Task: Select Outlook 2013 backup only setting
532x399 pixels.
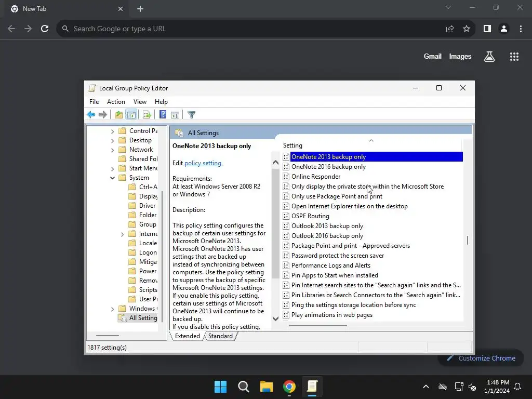Action: pyautogui.click(x=327, y=226)
